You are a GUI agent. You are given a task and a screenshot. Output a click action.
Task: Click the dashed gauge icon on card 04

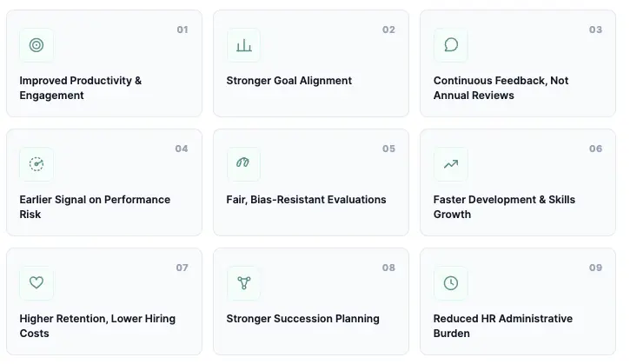[x=36, y=164]
